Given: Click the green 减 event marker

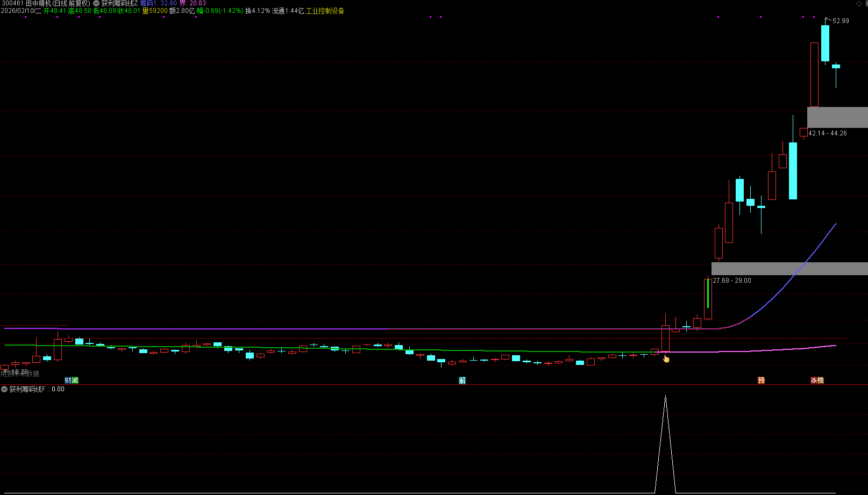Looking at the screenshot, I should [x=75, y=381].
